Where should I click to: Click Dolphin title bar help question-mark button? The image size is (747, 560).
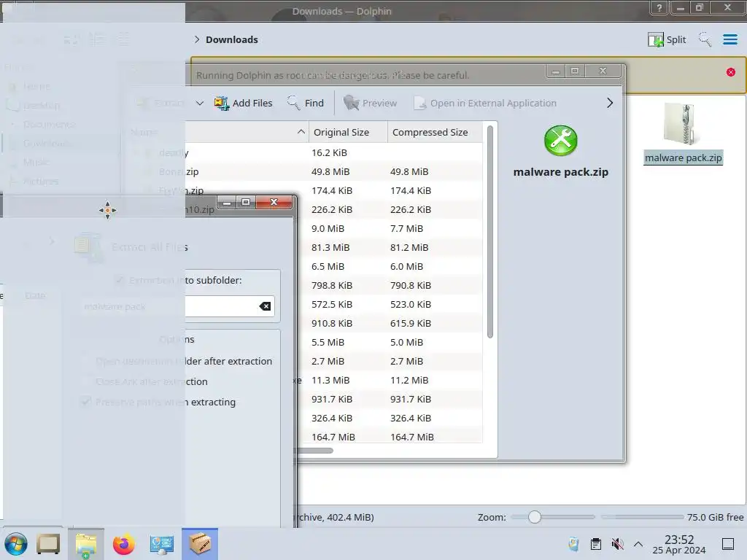click(x=659, y=7)
